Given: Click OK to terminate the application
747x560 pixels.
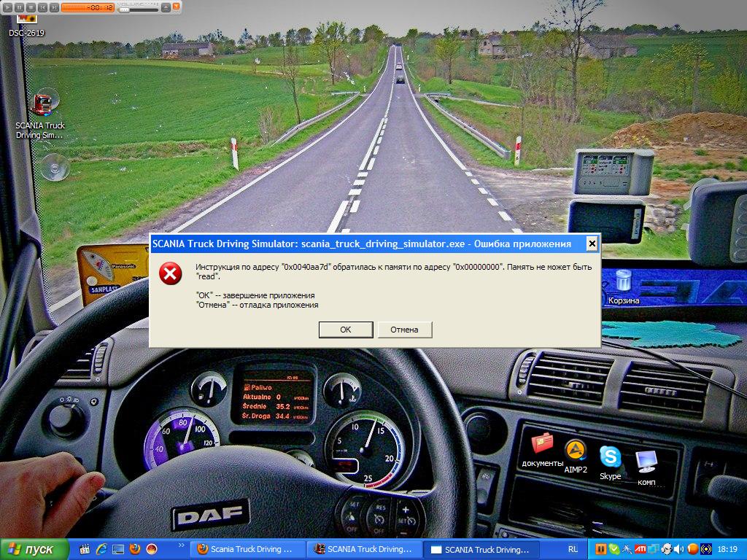Looking at the screenshot, I should [x=346, y=330].
